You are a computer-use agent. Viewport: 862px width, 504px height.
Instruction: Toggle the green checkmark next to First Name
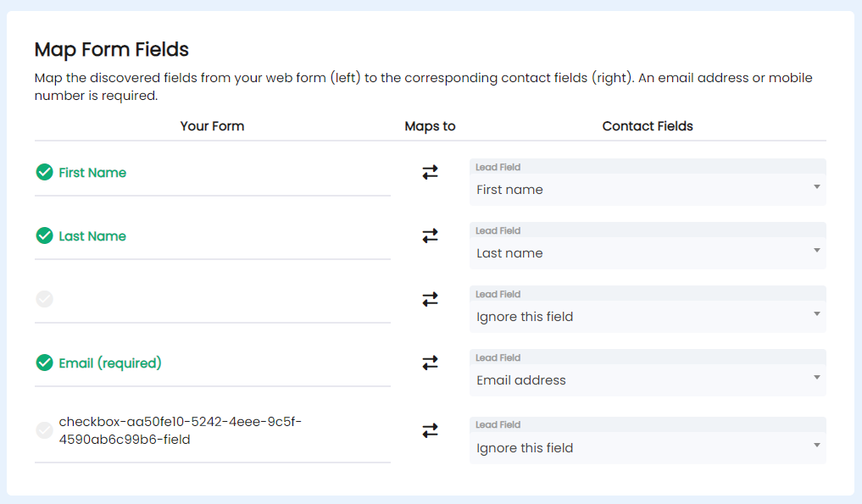point(45,172)
